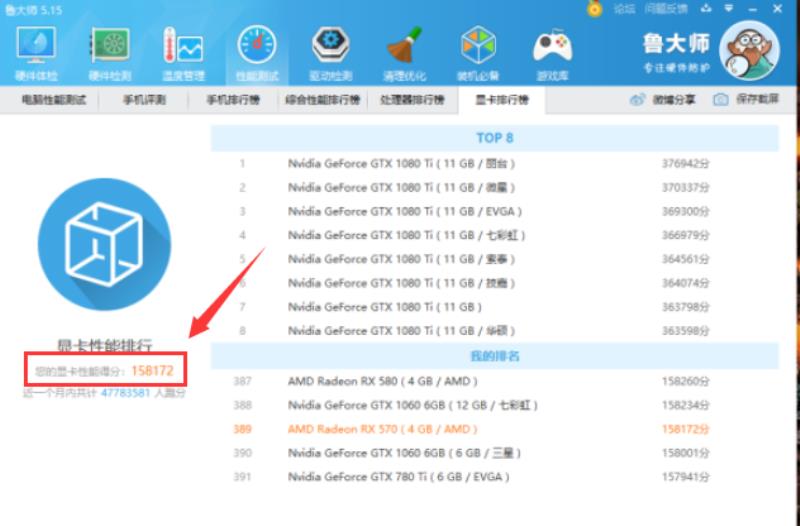Switch to the 电脑性能测试 tab
The width and height of the screenshot is (800, 526).
tap(54, 99)
